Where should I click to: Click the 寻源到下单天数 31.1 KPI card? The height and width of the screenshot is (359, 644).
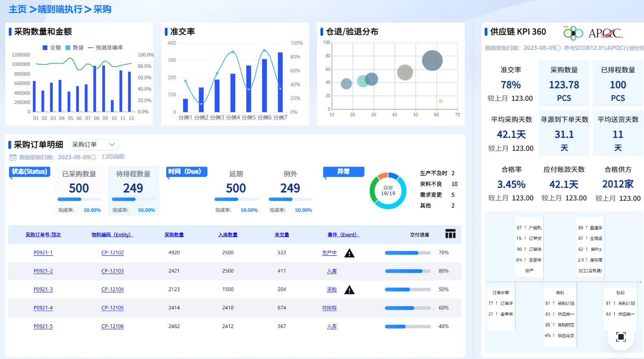[x=564, y=133]
